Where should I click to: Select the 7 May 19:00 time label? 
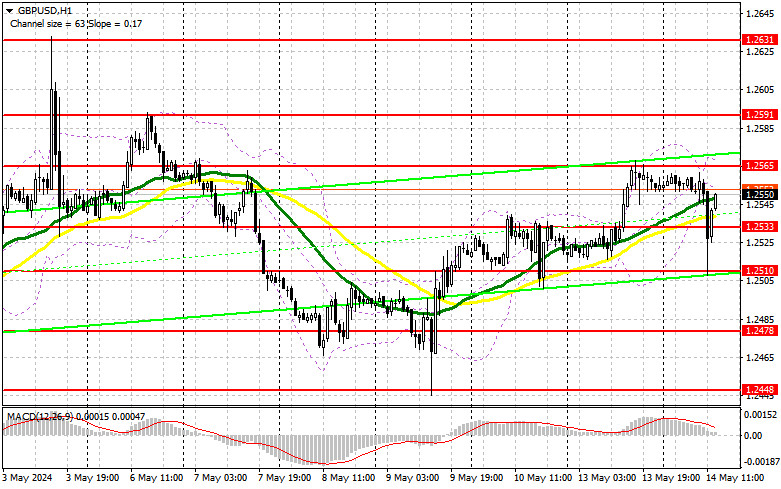click(284, 478)
